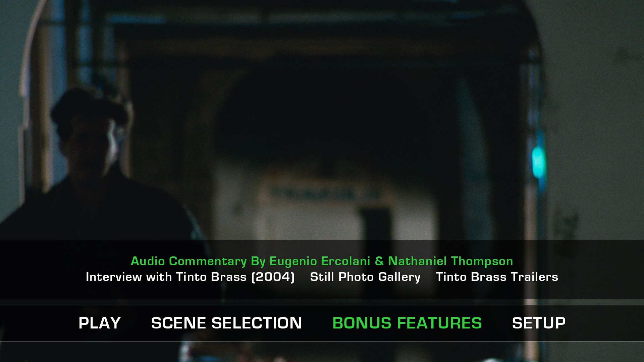Select the green Audio Commentary entry
Image resolution: width=644 pixels, height=362 pixels.
[x=322, y=261]
